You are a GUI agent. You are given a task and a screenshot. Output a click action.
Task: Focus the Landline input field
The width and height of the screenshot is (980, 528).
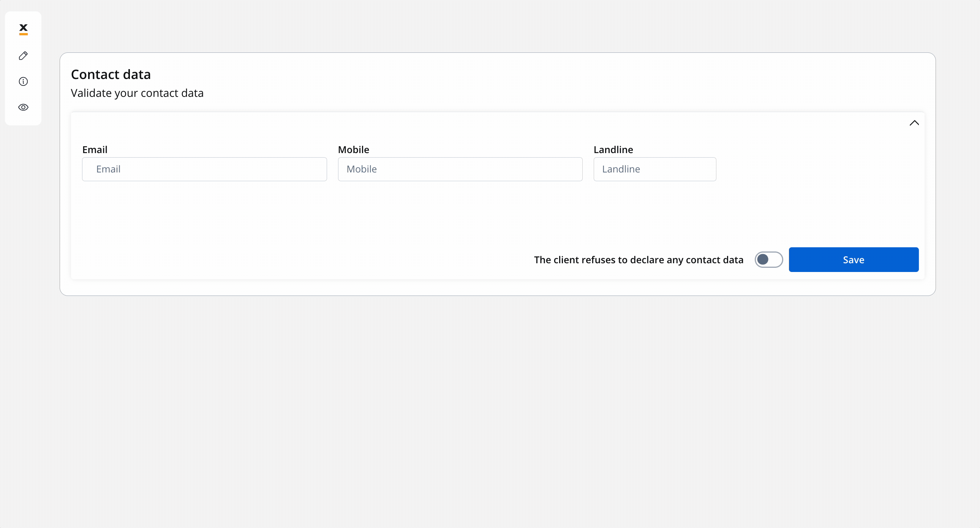coord(654,169)
